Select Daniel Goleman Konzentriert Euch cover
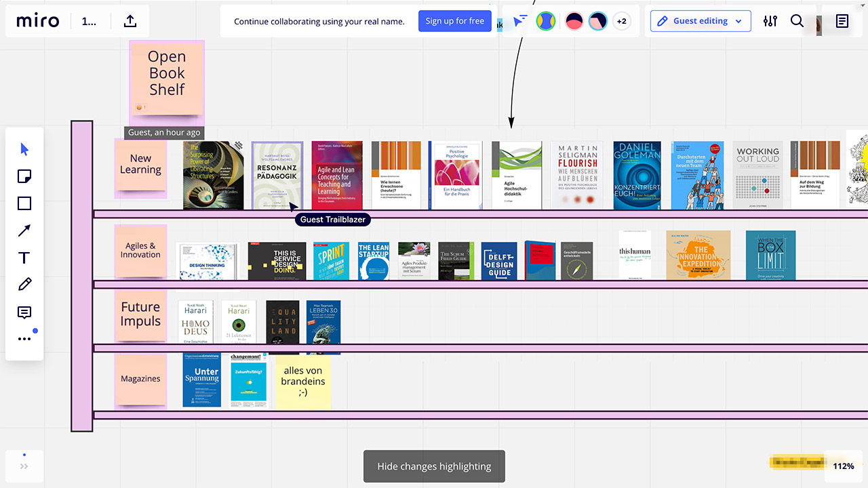This screenshot has width=868, height=488. [x=637, y=176]
